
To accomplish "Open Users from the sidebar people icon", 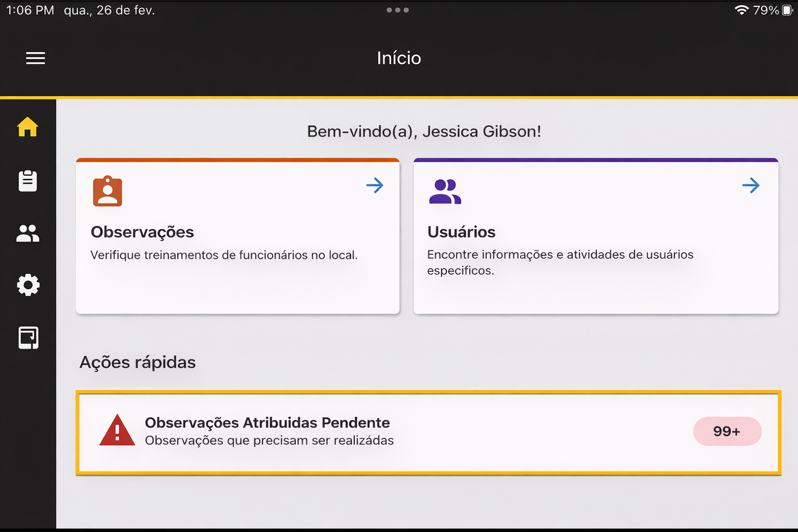I will 28,233.
